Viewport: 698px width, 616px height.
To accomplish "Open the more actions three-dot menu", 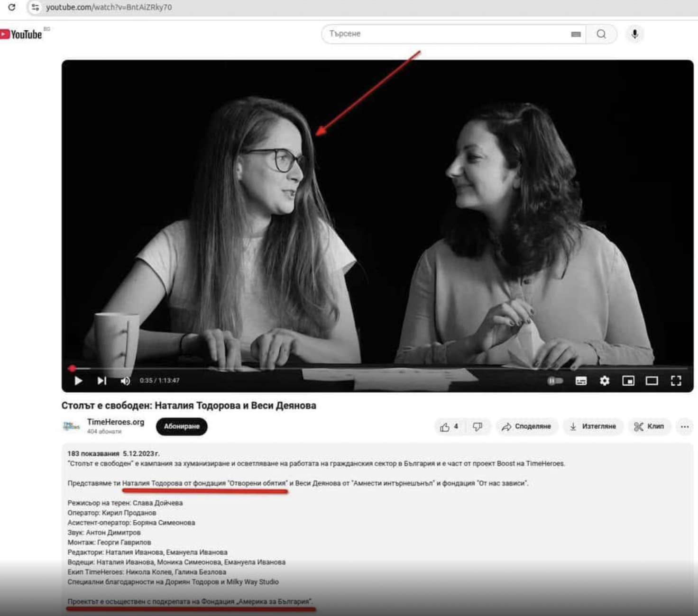I will (x=685, y=426).
